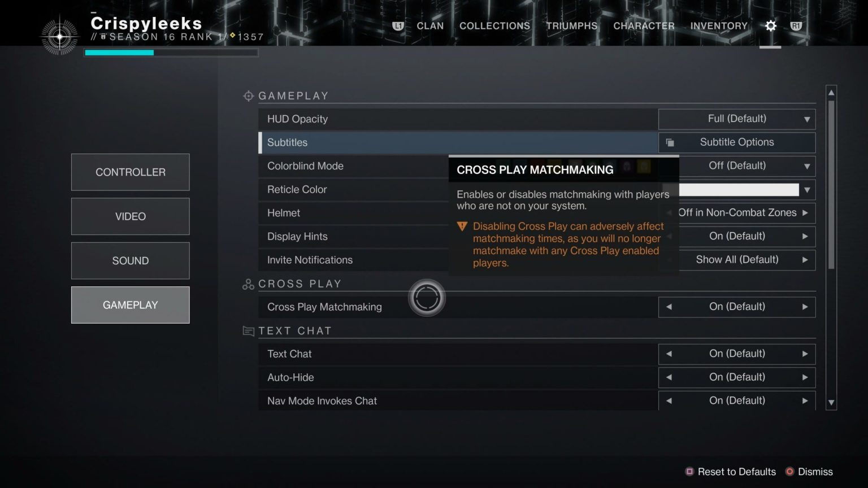Expand the Reticle Color dropdown arrow
868x488 pixels.
[806, 190]
